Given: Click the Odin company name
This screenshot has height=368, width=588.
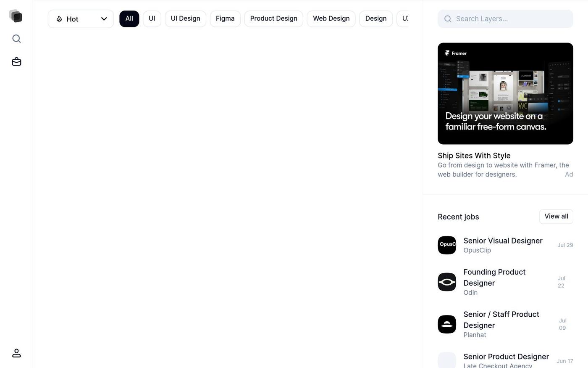Looking at the screenshot, I should coord(470,293).
